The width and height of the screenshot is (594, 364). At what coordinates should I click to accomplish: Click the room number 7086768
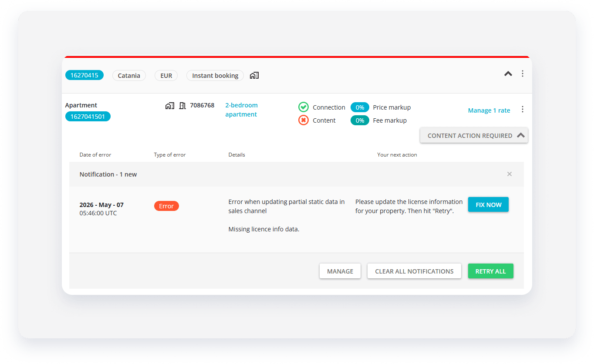[x=202, y=105]
